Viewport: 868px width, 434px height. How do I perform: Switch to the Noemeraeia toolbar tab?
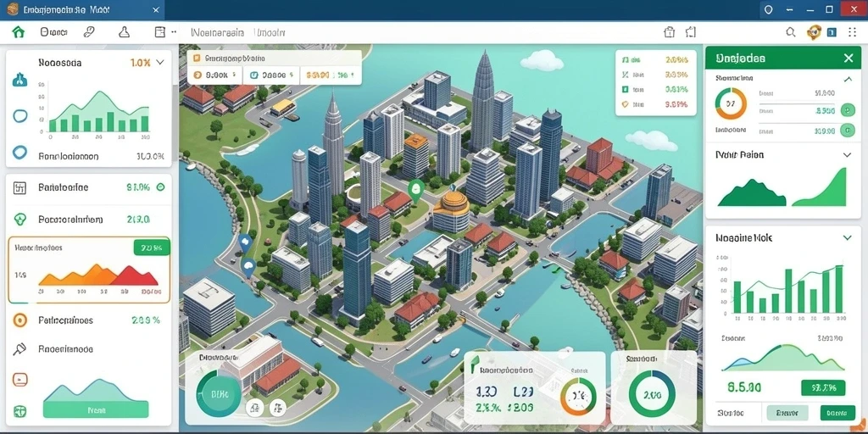[217, 33]
